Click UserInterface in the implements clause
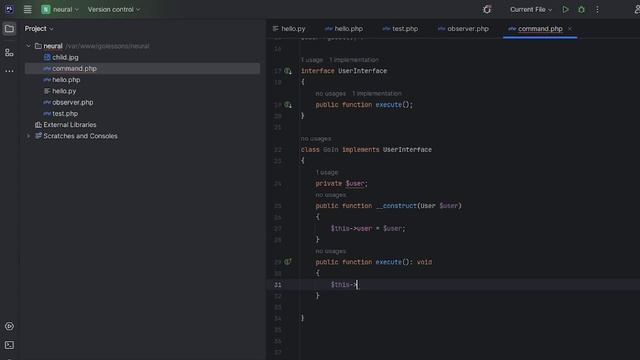The image size is (640, 360). pyautogui.click(x=407, y=150)
